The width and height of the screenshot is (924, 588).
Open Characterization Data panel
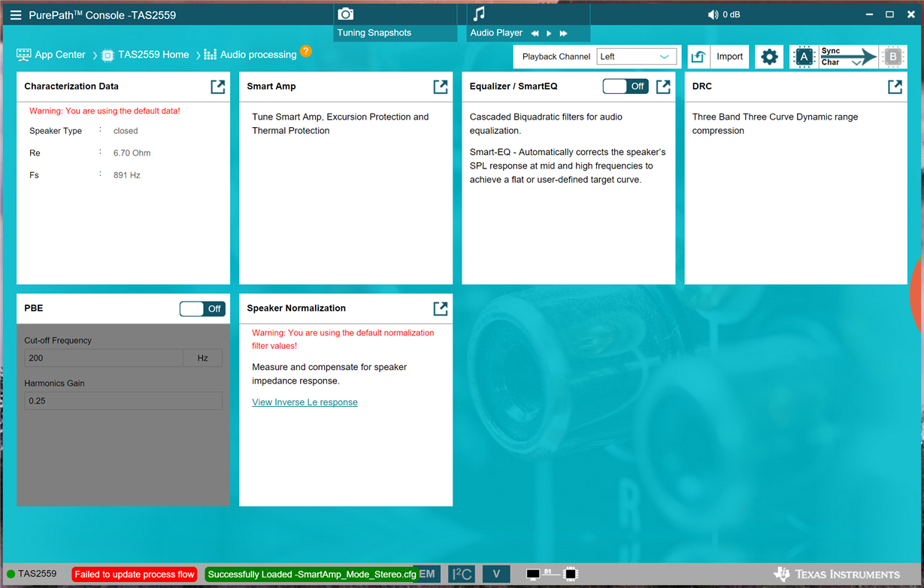[218, 86]
